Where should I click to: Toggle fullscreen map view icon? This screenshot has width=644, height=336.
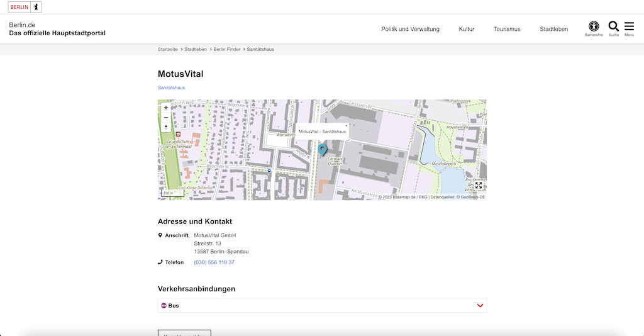479,186
